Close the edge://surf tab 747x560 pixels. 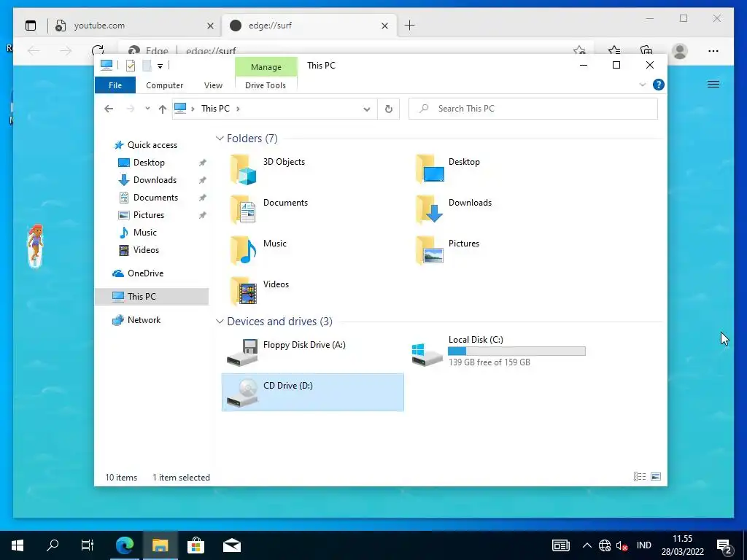click(x=384, y=26)
